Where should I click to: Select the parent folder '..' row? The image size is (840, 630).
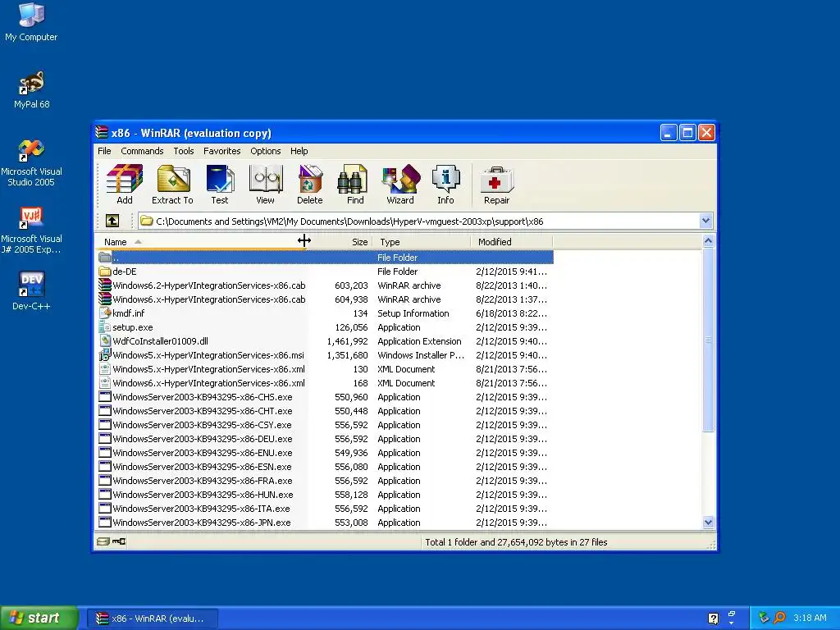coord(325,258)
